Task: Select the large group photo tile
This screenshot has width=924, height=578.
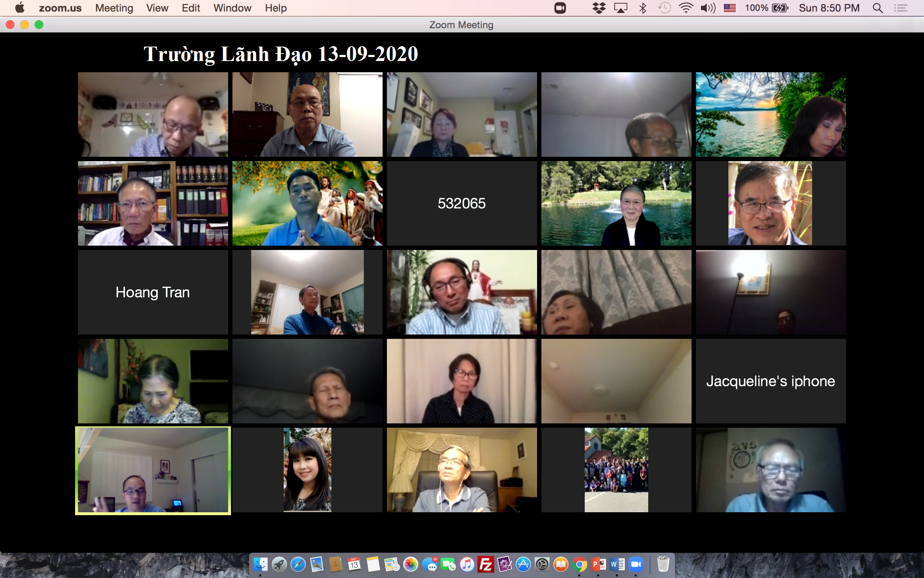Action: [x=616, y=470]
